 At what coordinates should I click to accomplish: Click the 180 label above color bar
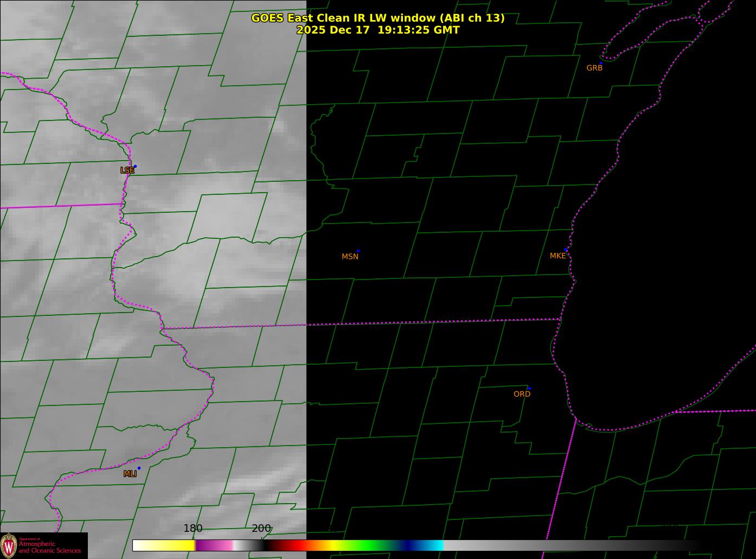[x=193, y=529]
